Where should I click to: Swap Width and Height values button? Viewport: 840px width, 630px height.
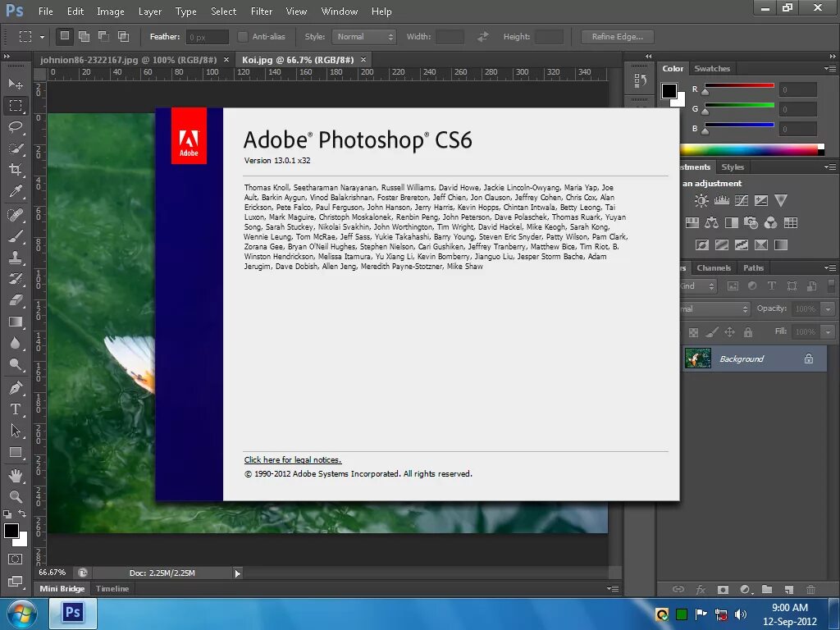tap(482, 36)
